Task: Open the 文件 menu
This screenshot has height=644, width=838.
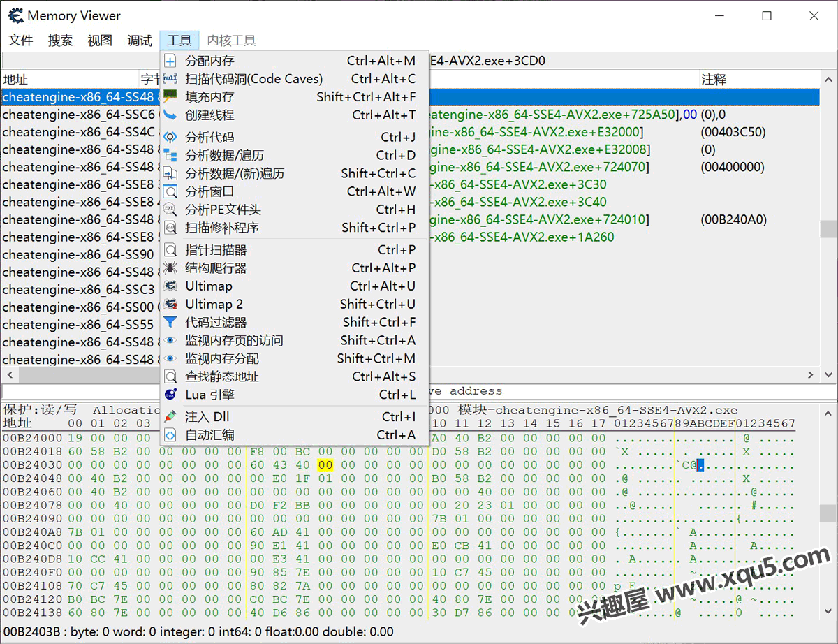Action: tap(21, 41)
